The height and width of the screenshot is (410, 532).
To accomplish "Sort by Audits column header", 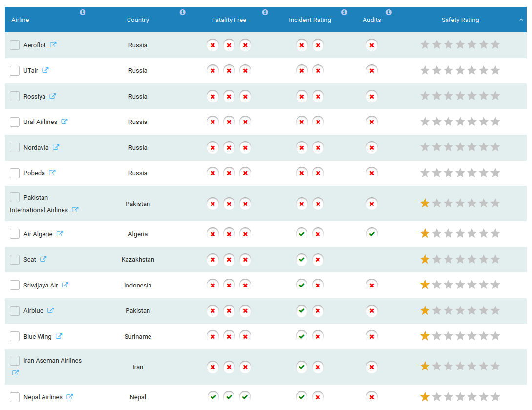I will (x=372, y=20).
